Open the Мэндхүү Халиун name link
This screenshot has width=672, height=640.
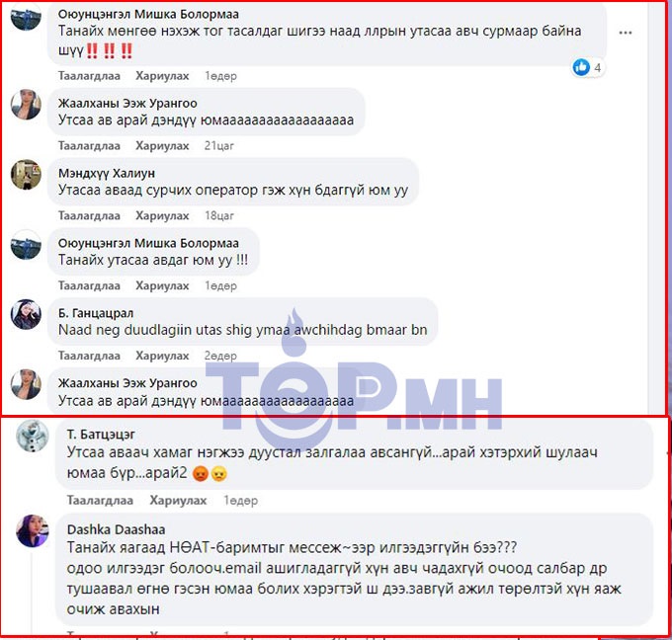pos(107,173)
